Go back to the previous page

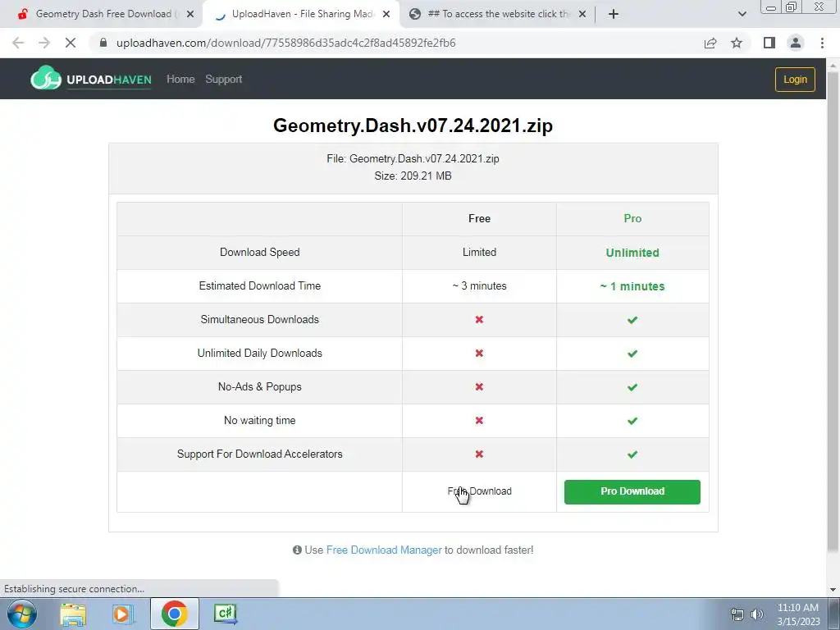(18, 43)
